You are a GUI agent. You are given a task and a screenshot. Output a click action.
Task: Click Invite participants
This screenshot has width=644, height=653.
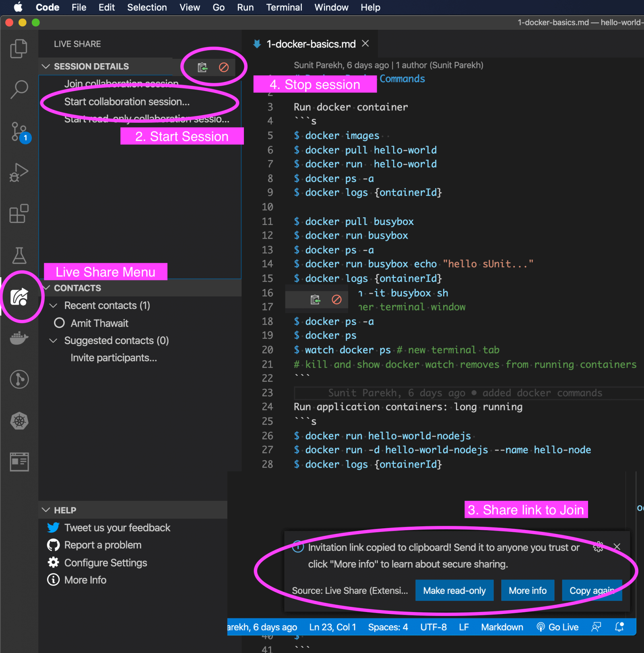pos(114,358)
